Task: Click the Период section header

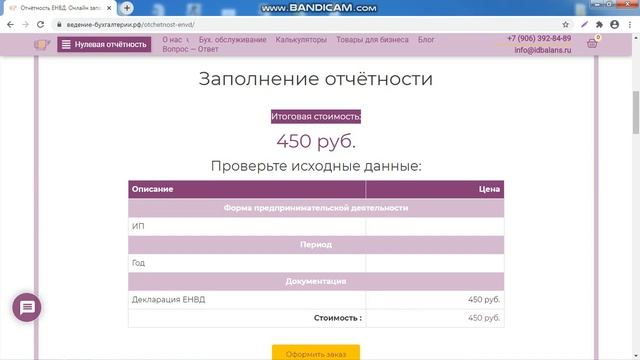Action: point(316,244)
